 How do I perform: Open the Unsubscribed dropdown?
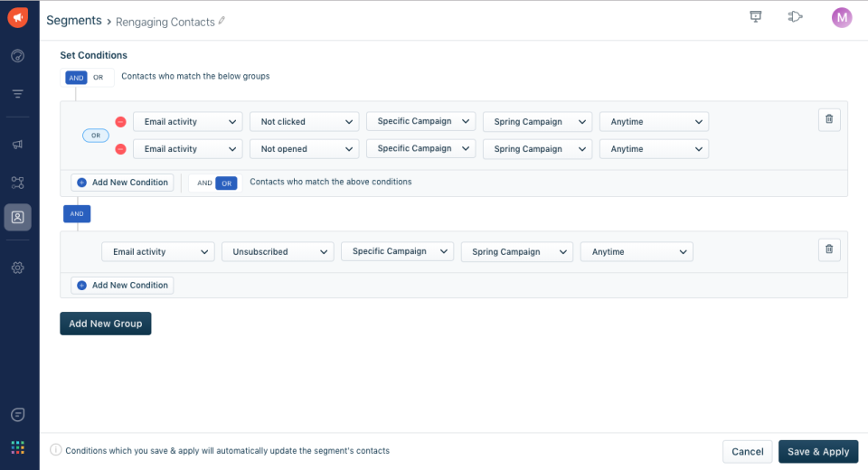(278, 252)
